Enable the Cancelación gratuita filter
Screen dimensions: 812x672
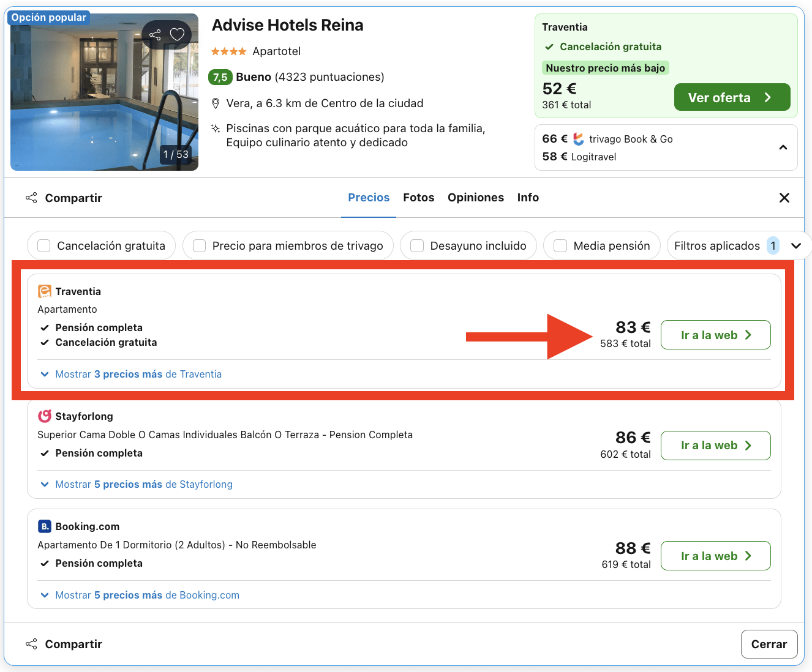tap(43, 245)
